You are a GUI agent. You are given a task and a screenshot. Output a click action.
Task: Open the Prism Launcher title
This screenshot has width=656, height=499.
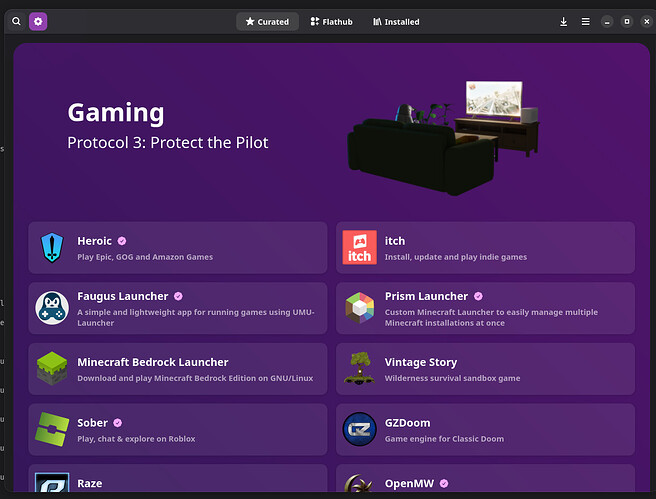(426, 296)
